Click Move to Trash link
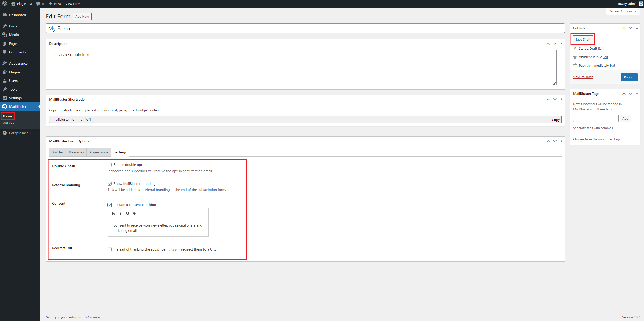This screenshot has height=321, width=644. click(x=583, y=77)
